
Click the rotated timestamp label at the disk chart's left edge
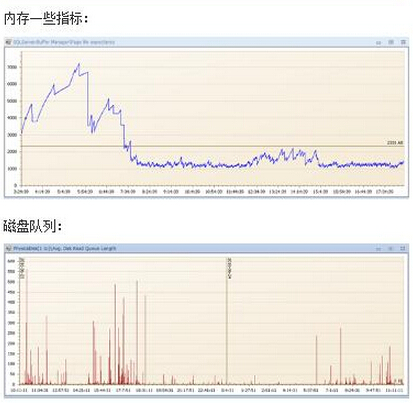[x=22, y=268]
